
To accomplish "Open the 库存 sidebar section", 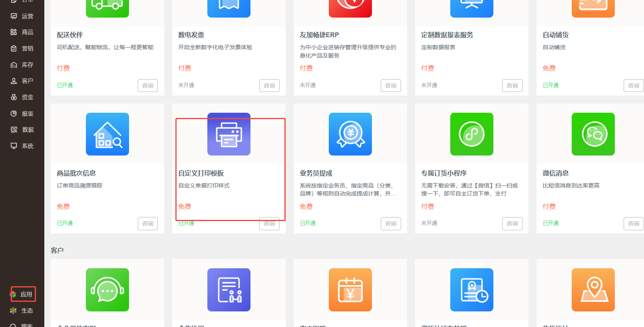I will tap(22, 65).
